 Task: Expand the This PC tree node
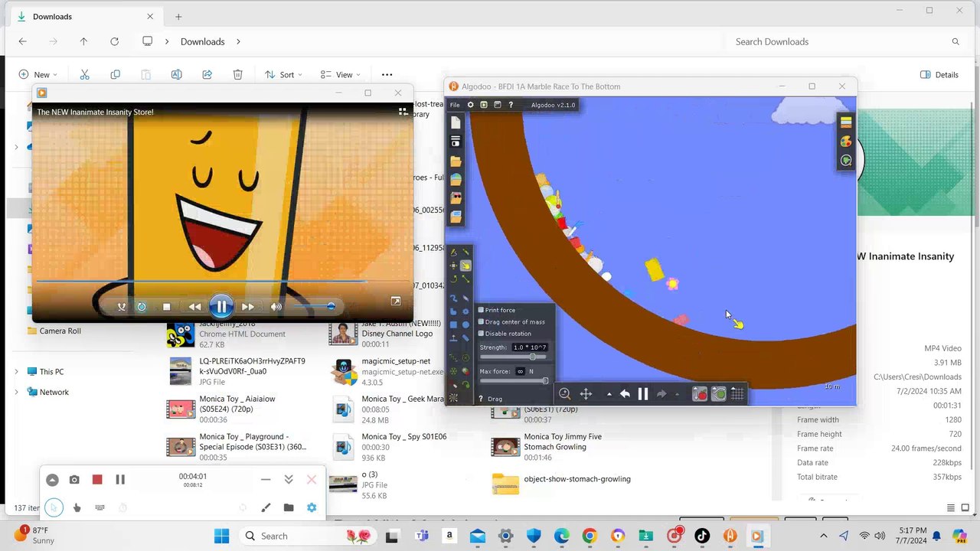16,372
